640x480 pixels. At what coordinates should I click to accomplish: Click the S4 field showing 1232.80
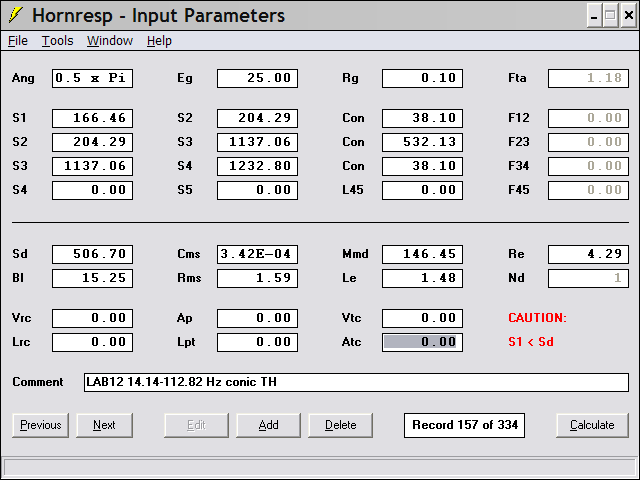pyautogui.click(x=258, y=167)
